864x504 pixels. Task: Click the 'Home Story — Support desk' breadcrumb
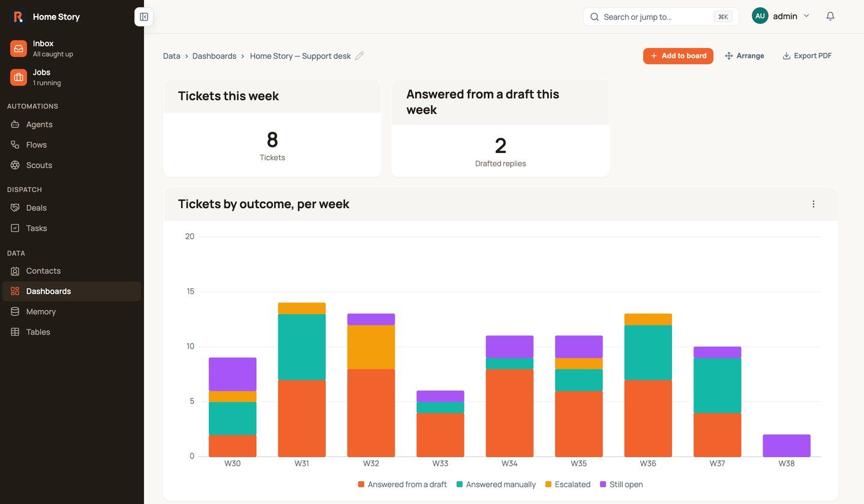(x=301, y=56)
